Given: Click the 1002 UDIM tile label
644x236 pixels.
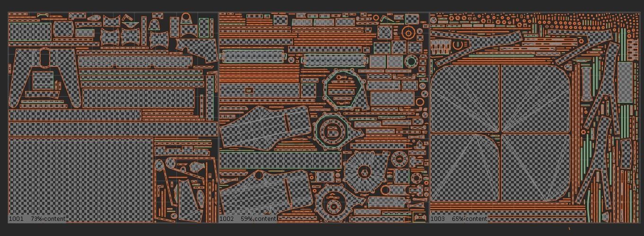Looking at the screenshot, I should (227, 219).
